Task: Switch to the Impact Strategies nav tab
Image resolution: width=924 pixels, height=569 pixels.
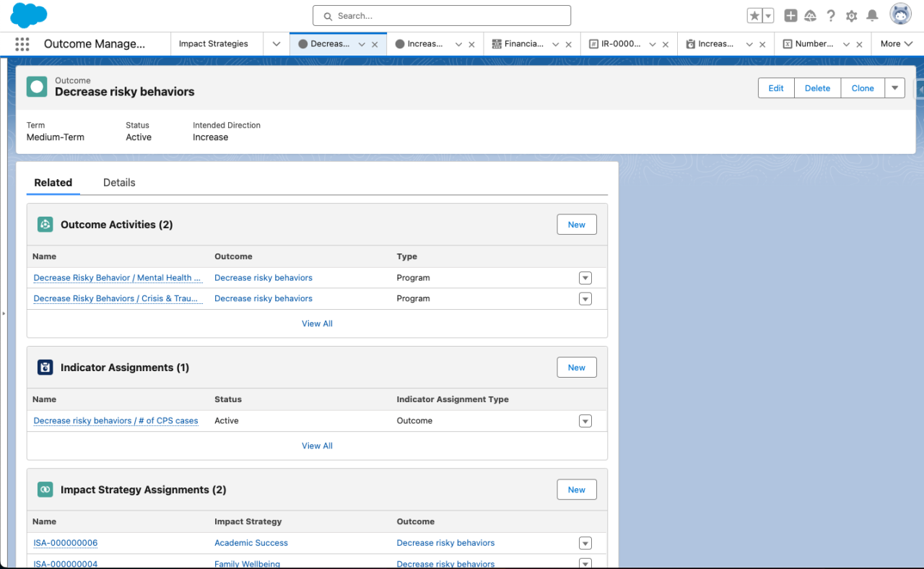Action: (214, 44)
